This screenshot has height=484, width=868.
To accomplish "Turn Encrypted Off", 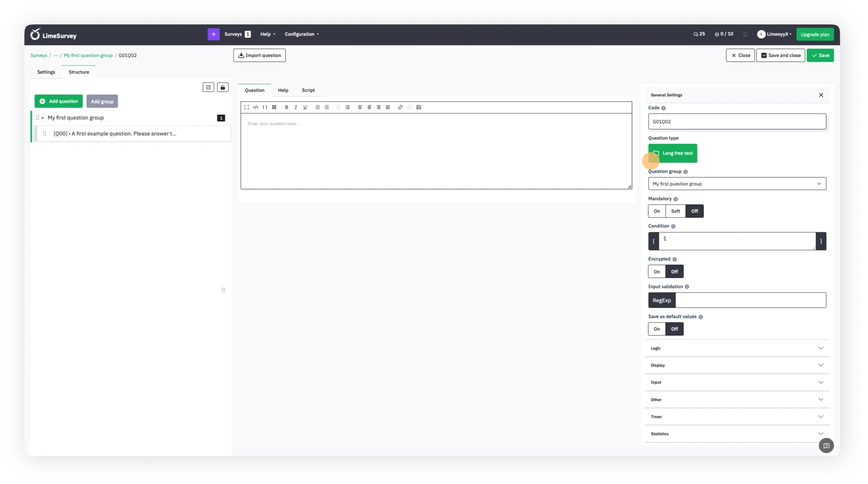I will click(x=674, y=271).
